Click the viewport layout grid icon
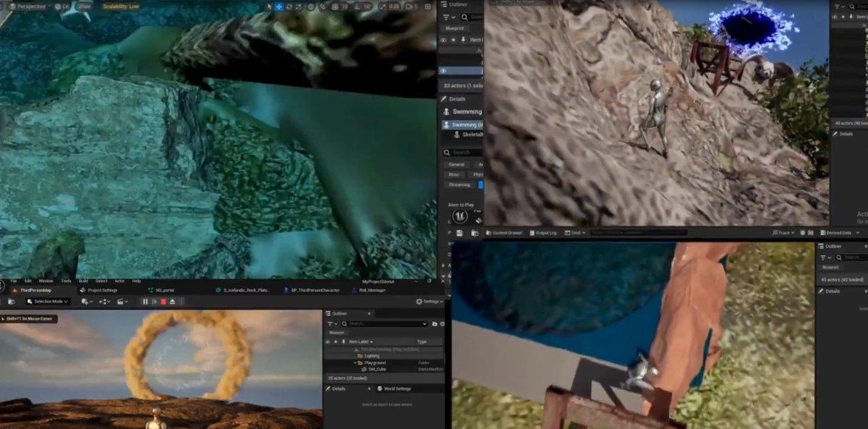The image size is (868, 429). [x=430, y=7]
